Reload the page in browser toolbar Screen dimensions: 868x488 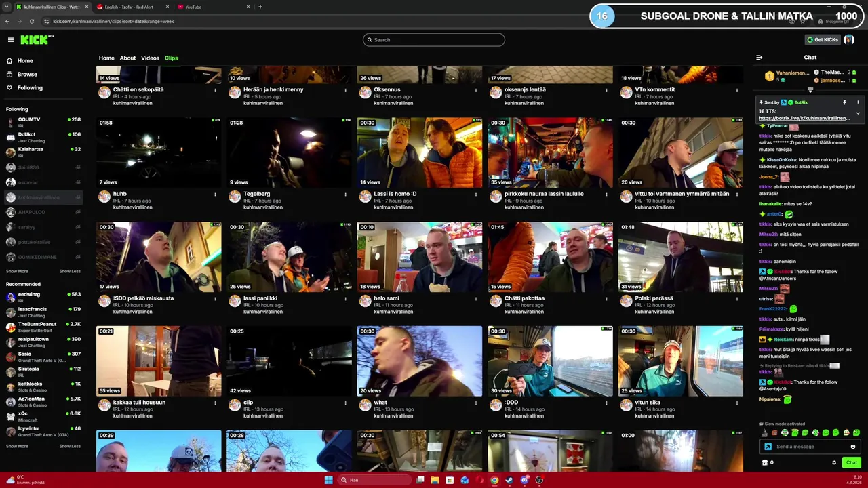coord(31,21)
